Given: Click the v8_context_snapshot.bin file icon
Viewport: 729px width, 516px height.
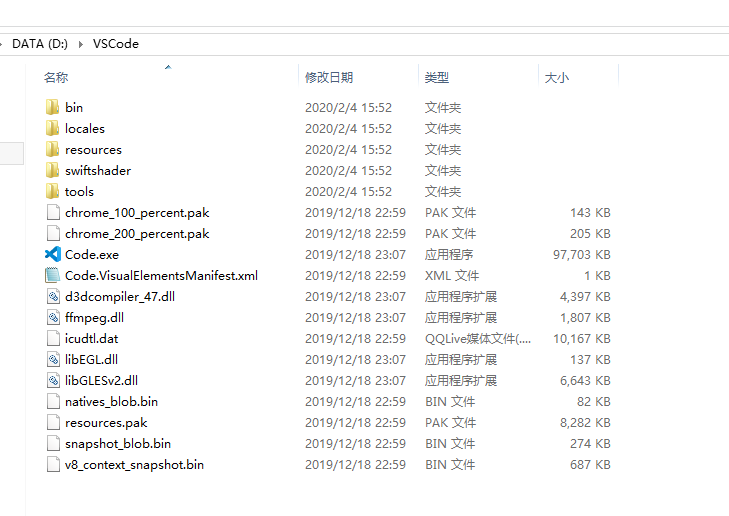Looking at the screenshot, I should coord(53,464).
